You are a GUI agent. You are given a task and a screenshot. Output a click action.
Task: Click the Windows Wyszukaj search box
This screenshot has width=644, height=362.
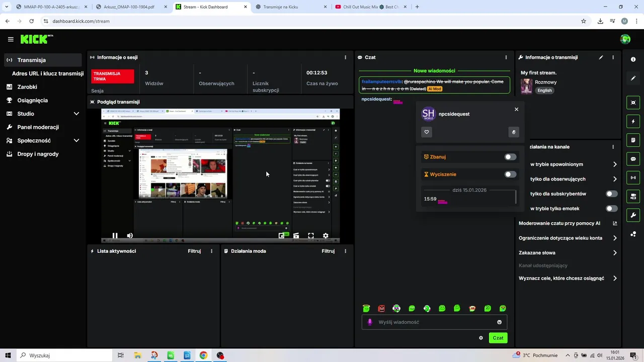(x=65, y=355)
